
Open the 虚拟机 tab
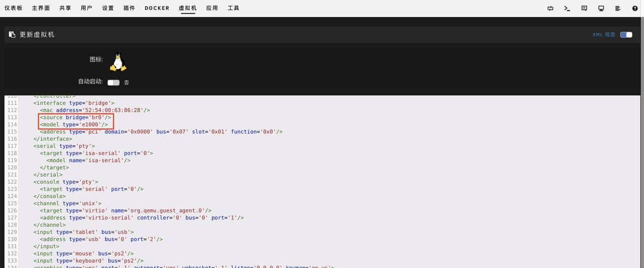[188, 8]
